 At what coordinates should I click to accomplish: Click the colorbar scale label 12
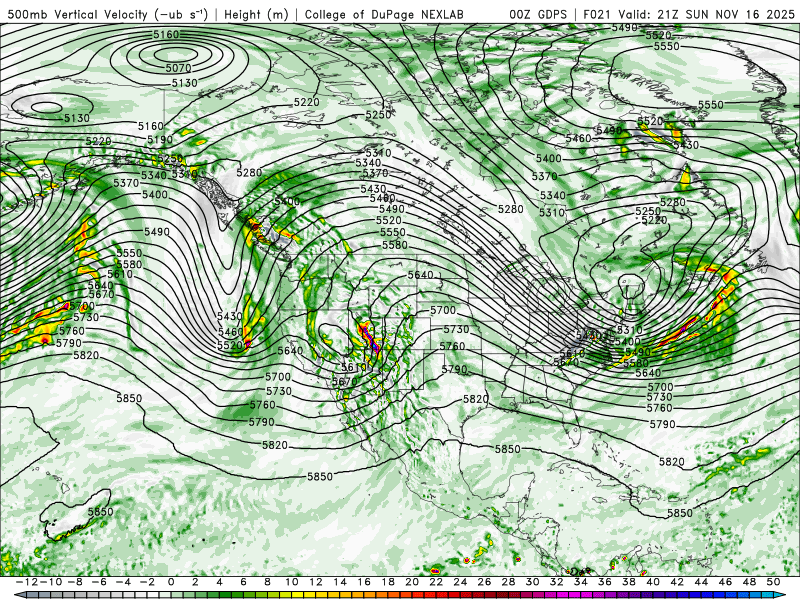coord(316,582)
